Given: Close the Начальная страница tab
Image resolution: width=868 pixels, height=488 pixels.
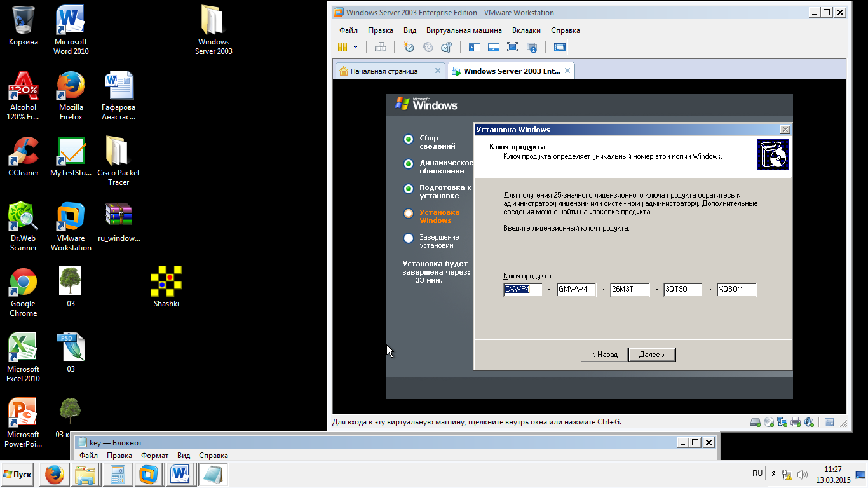Looking at the screenshot, I should tap(437, 71).
